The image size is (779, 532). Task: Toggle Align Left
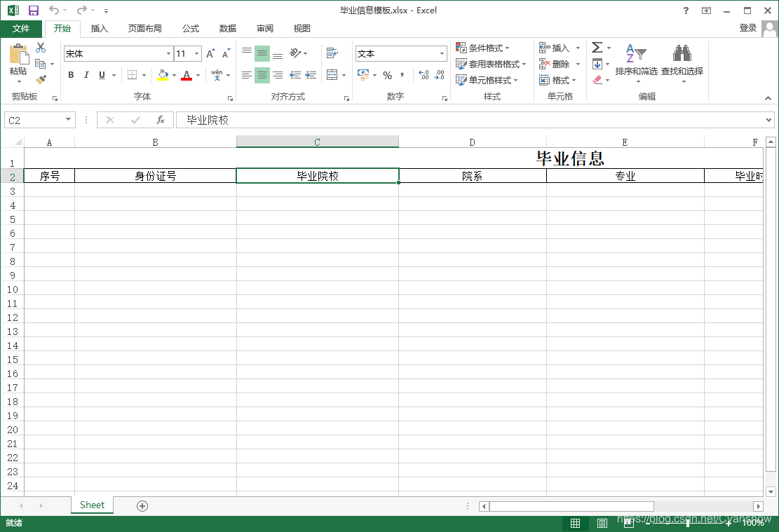click(x=247, y=75)
